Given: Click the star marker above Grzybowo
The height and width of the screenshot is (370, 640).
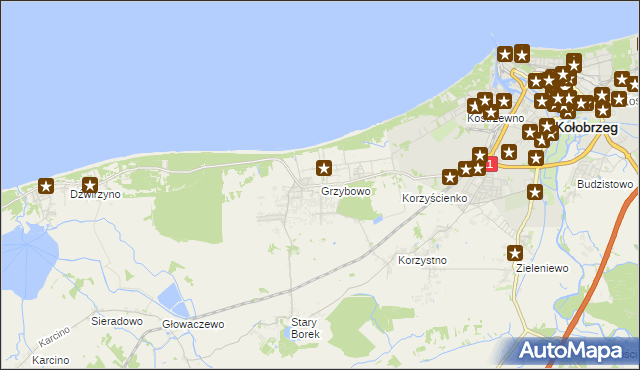Looking at the screenshot, I should 324,168.
